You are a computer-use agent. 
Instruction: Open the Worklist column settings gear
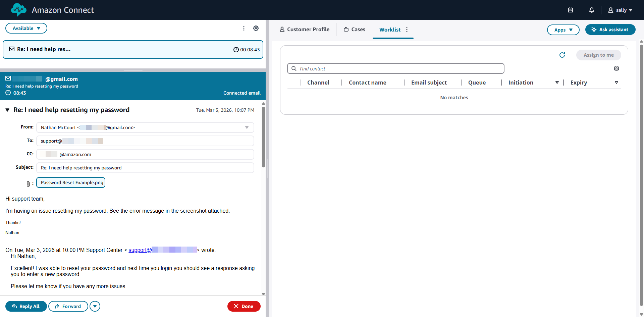click(616, 68)
